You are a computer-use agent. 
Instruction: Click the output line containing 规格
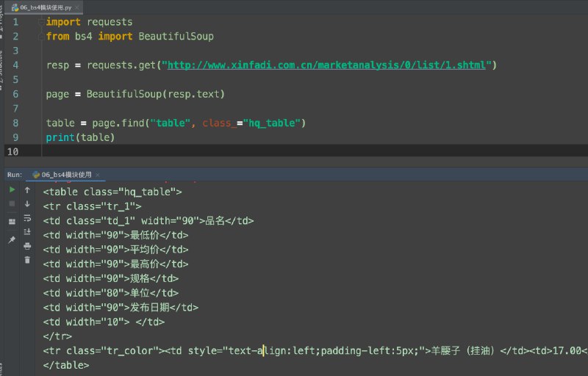tap(111, 278)
